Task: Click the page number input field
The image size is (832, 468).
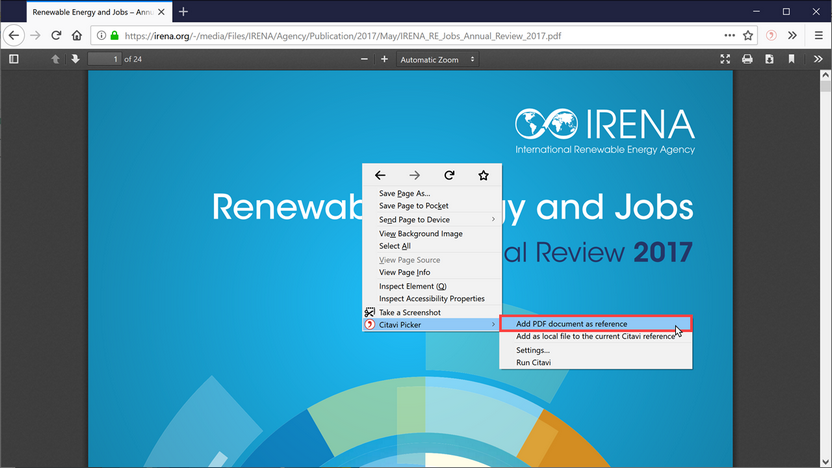Action: pos(105,59)
